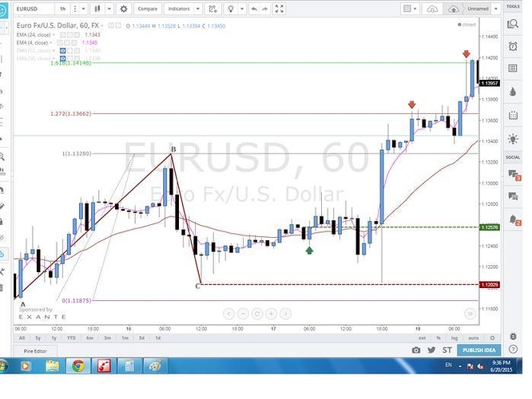Select the 5y date range
The height and width of the screenshot is (399, 532).
[x=38, y=338]
